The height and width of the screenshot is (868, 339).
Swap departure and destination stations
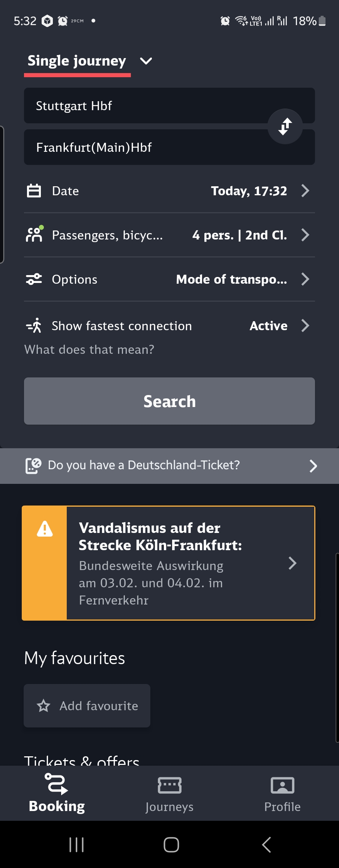285,126
